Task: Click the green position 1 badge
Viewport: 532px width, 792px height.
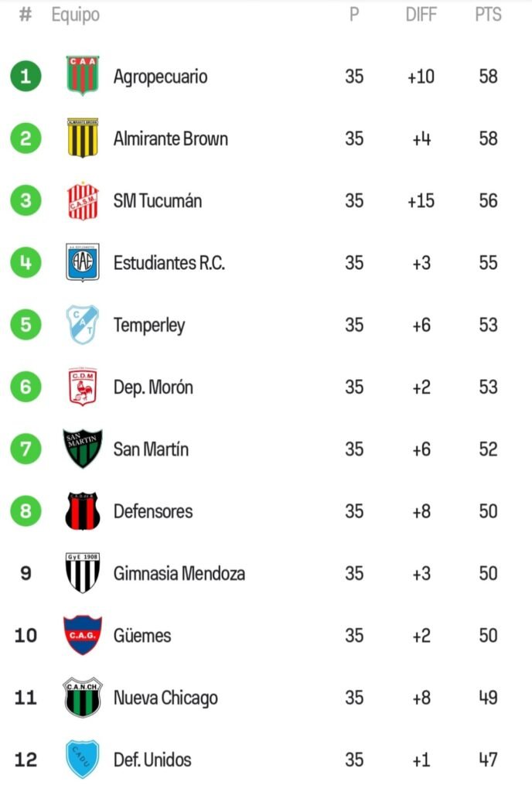Action: pos(26,76)
